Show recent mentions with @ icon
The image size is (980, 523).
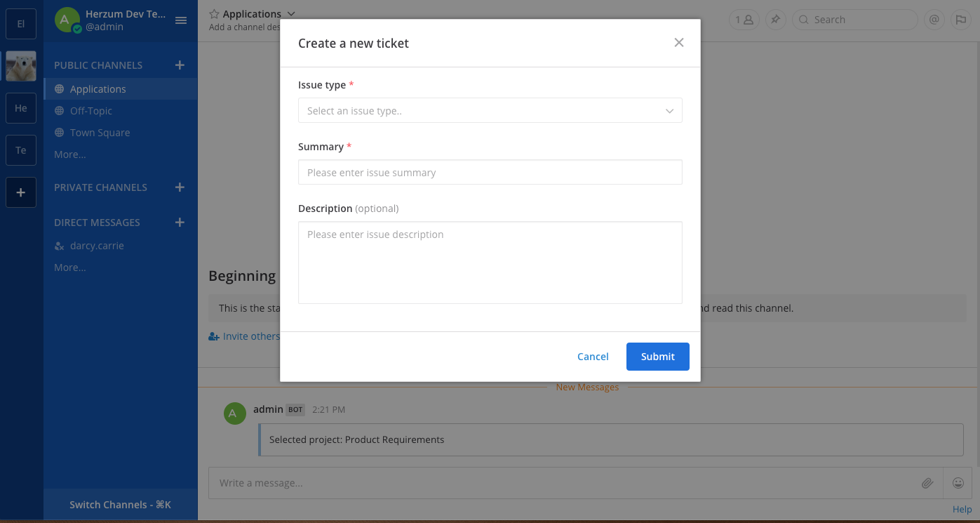click(x=934, y=20)
